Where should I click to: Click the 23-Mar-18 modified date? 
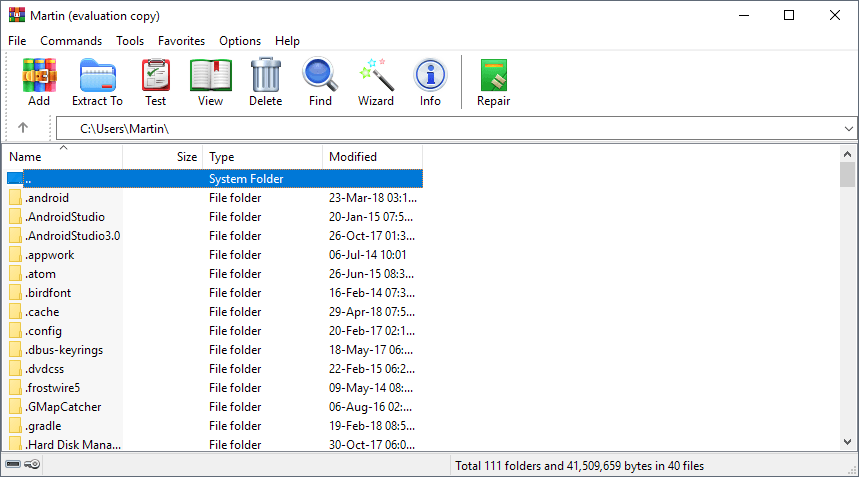coord(373,198)
